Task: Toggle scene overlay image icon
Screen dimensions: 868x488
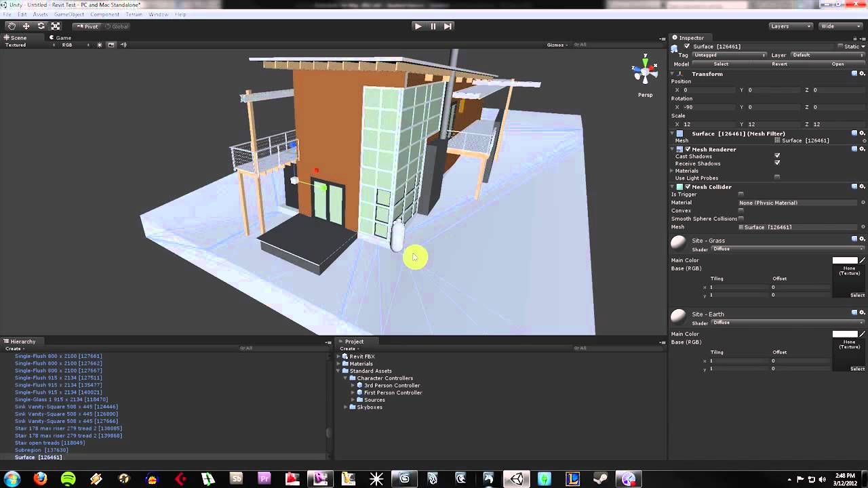Action: click(112, 45)
